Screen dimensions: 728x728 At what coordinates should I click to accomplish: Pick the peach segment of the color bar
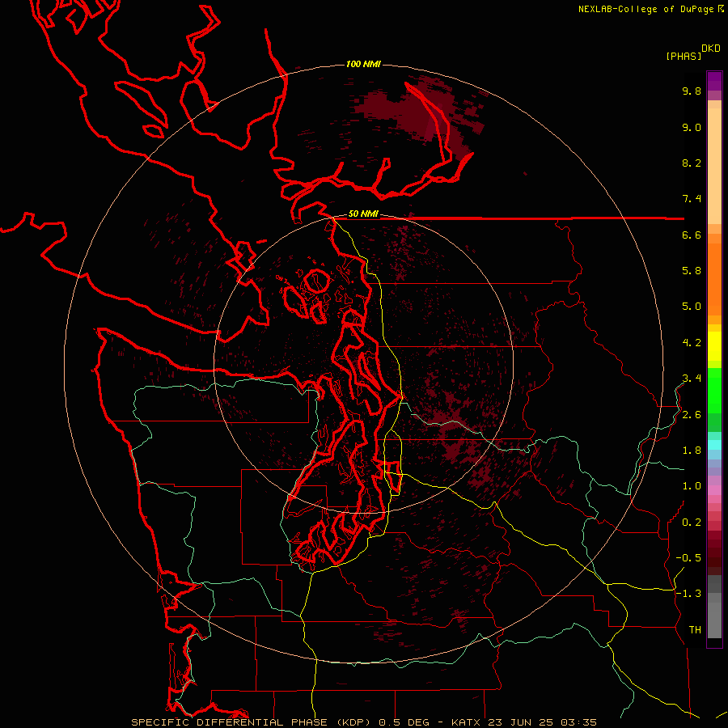(714, 166)
